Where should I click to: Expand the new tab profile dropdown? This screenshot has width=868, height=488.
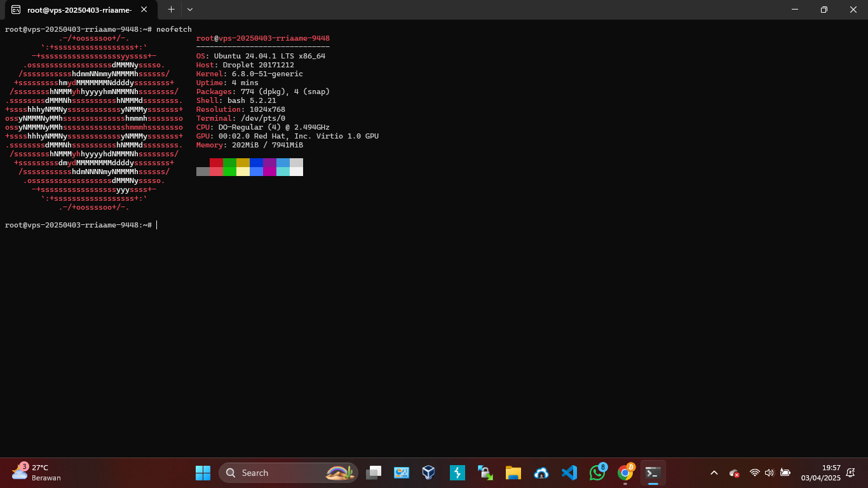pyautogui.click(x=189, y=10)
